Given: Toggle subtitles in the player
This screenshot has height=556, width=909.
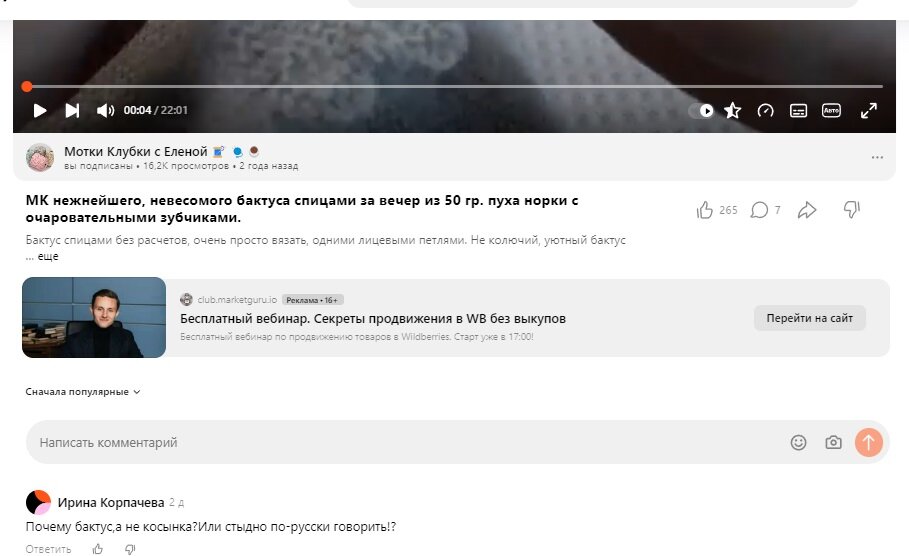Looking at the screenshot, I should (x=798, y=110).
